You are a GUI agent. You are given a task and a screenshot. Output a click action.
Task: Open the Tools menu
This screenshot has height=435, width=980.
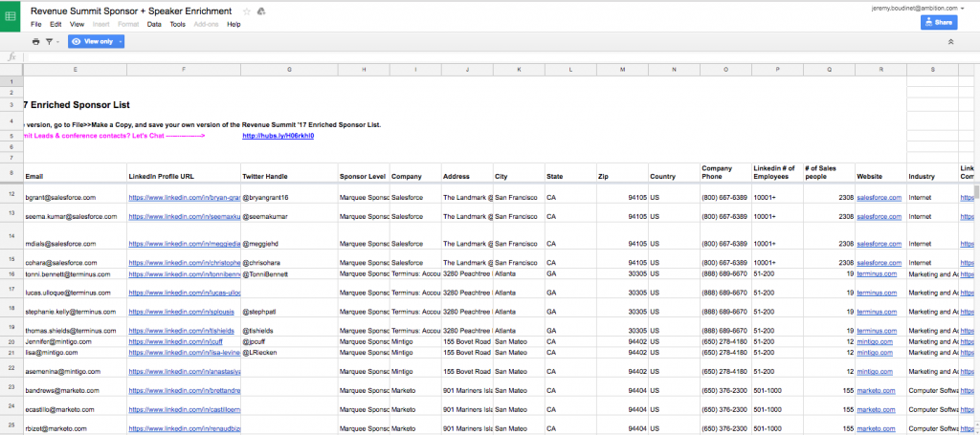click(x=177, y=24)
